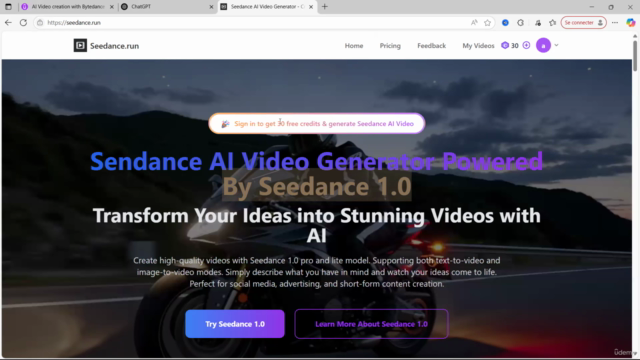This screenshot has width=640, height=360.
Task: Click the credits coin icon
Action: (x=505, y=45)
